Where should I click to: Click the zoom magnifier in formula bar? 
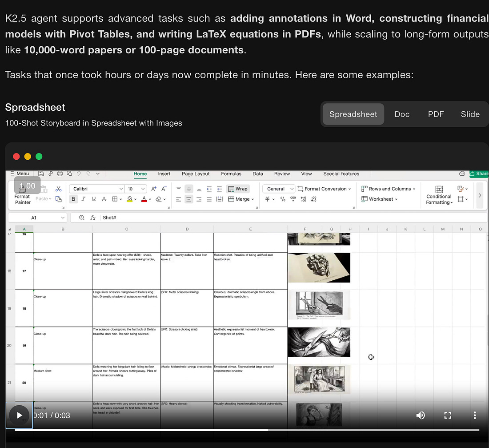[82, 218]
